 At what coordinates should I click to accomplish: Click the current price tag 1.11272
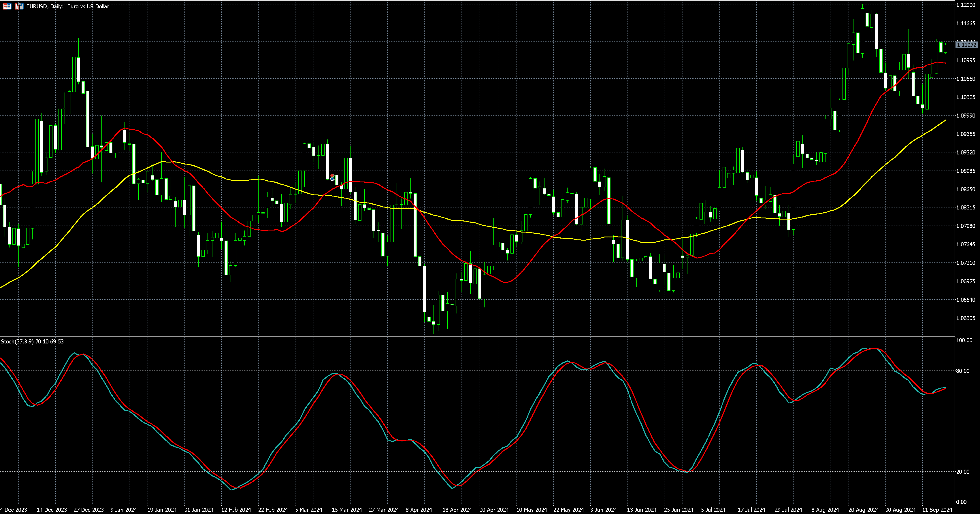(966, 45)
